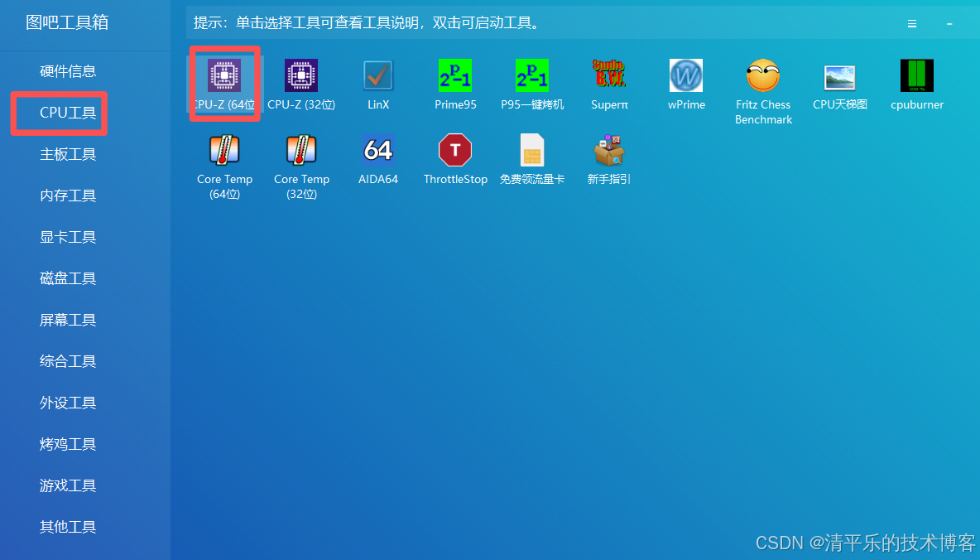Switch to the 屏幕工具 category
The width and height of the screenshot is (980, 560).
tap(68, 320)
